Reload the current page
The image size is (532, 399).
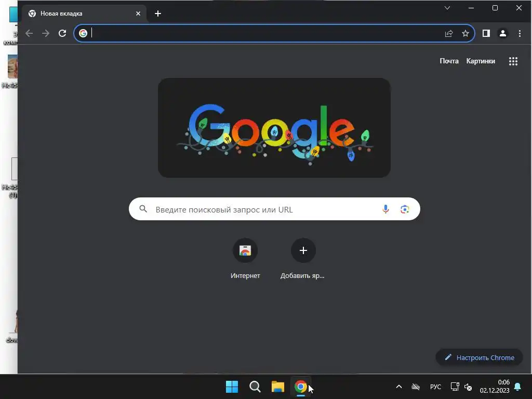click(x=62, y=33)
